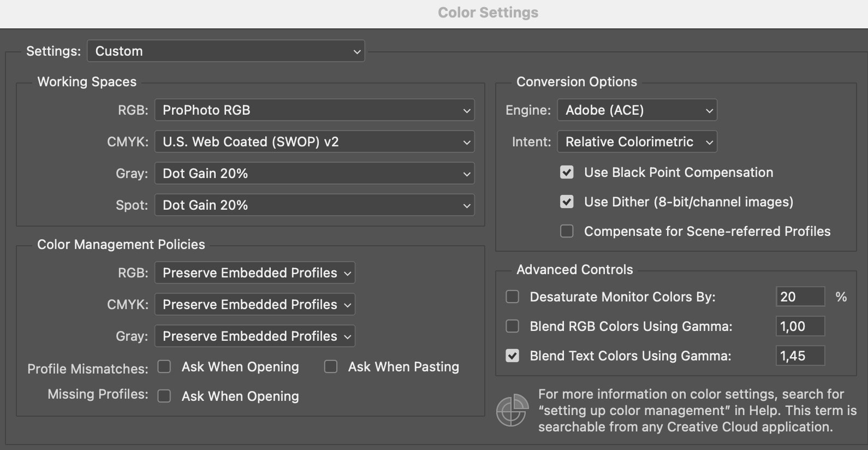Open the RGB color management policy dropdown
The width and height of the screenshot is (868, 450).
pyautogui.click(x=254, y=273)
